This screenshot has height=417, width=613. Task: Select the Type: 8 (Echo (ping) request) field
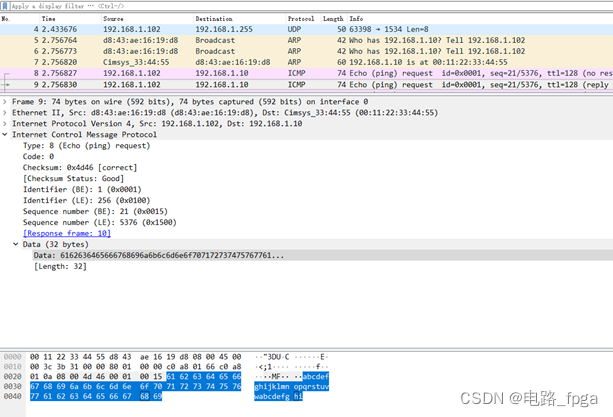tap(86, 146)
